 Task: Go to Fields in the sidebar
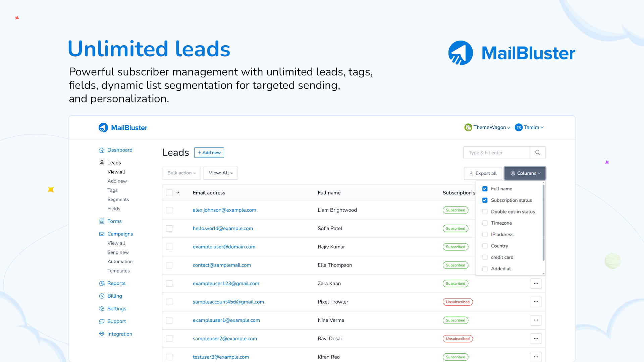click(x=114, y=209)
